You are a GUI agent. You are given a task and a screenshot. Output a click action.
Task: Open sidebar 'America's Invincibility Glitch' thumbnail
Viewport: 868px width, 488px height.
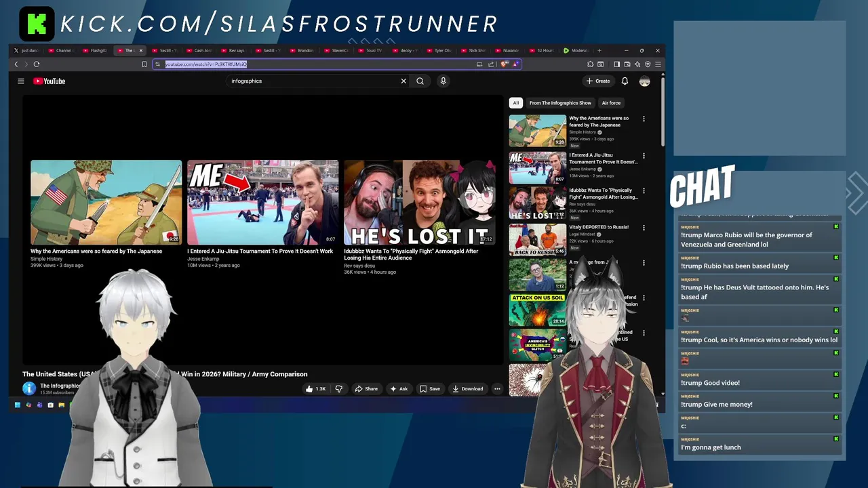click(538, 345)
